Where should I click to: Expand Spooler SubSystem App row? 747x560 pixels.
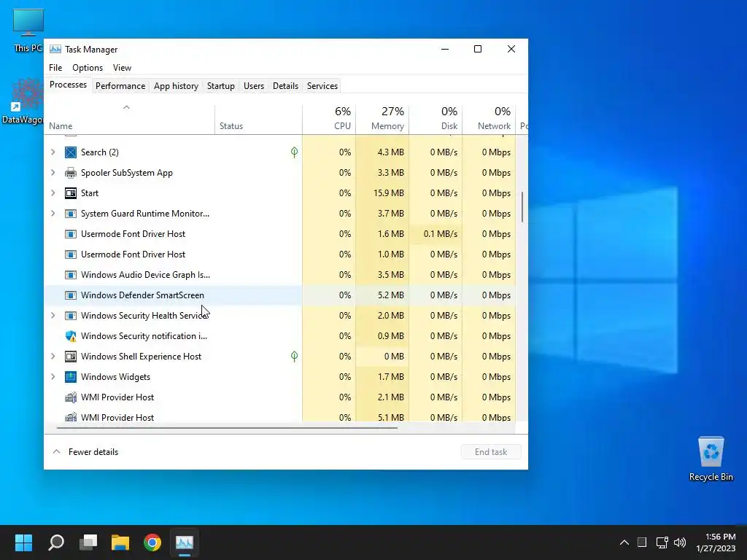point(53,173)
